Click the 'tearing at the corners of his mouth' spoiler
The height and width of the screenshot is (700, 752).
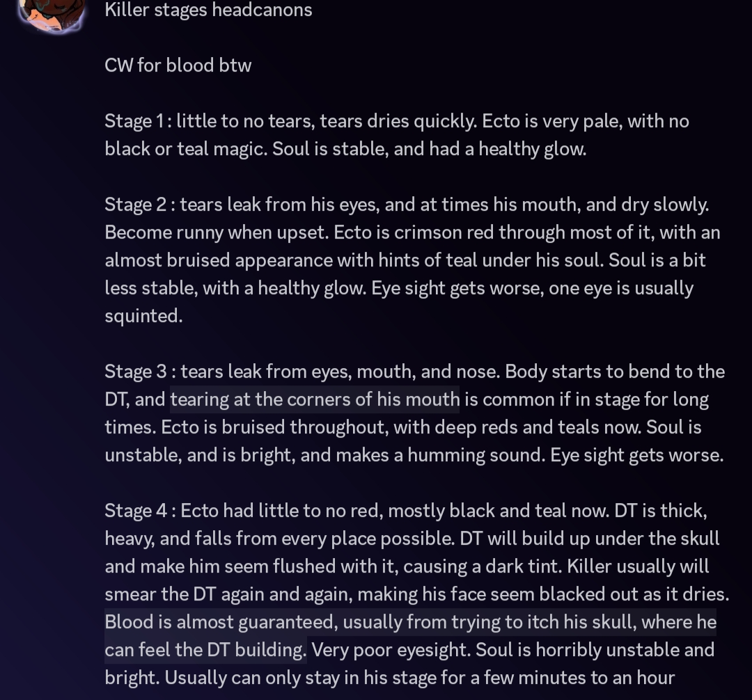[315, 399]
